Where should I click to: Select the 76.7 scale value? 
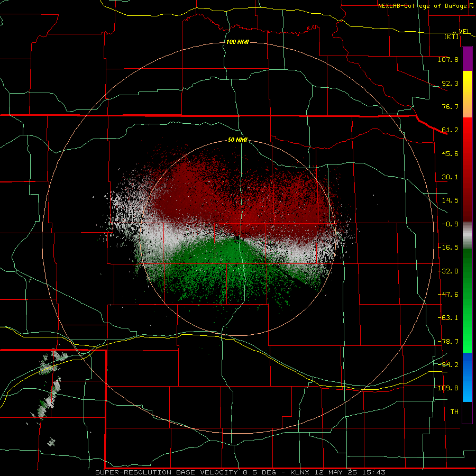click(450, 106)
